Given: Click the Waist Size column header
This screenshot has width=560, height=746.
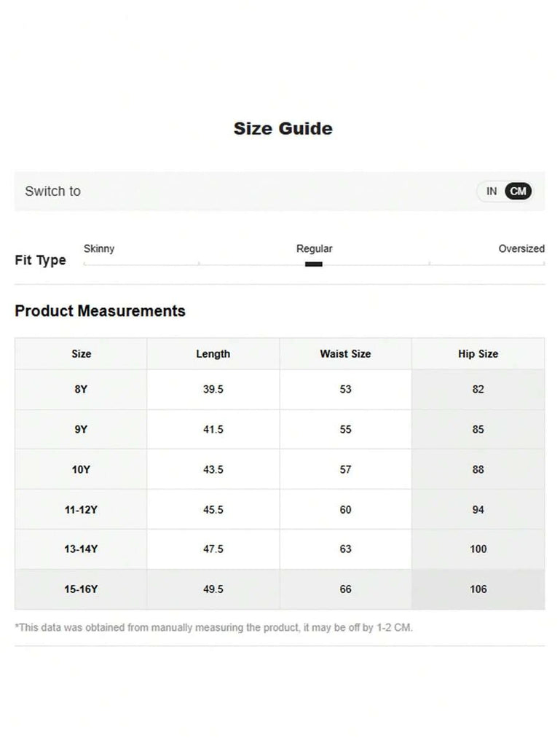Looking at the screenshot, I should point(345,354).
